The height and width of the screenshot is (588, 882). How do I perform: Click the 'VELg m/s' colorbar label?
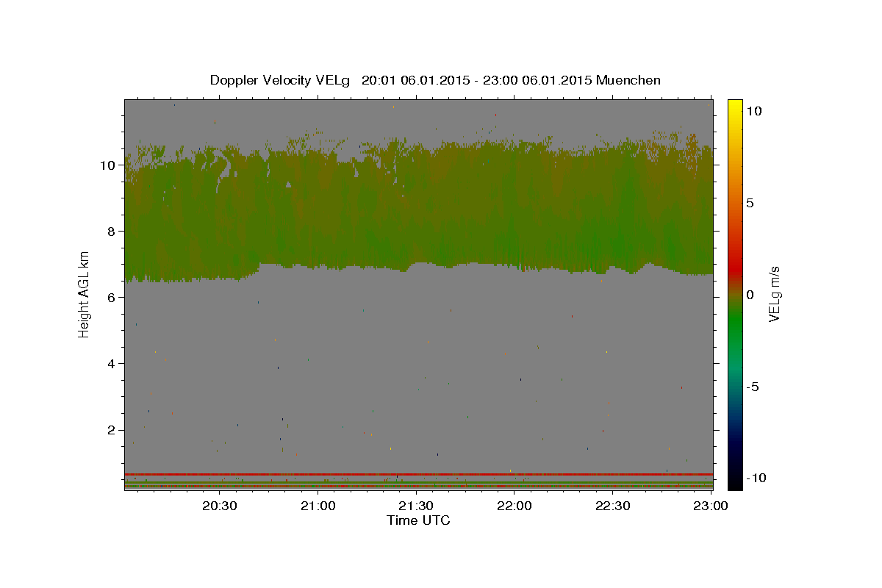(774, 295)
